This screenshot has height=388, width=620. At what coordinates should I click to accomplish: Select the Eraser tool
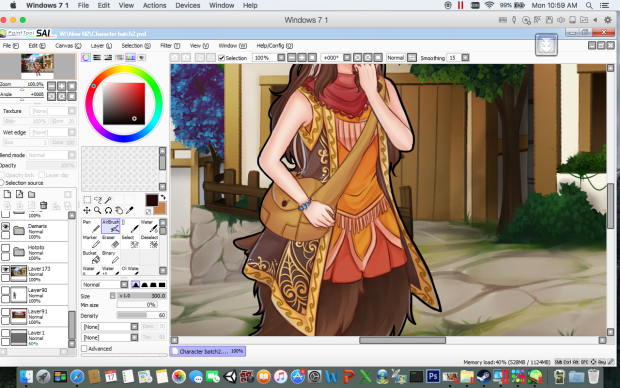tap(110, 242)
